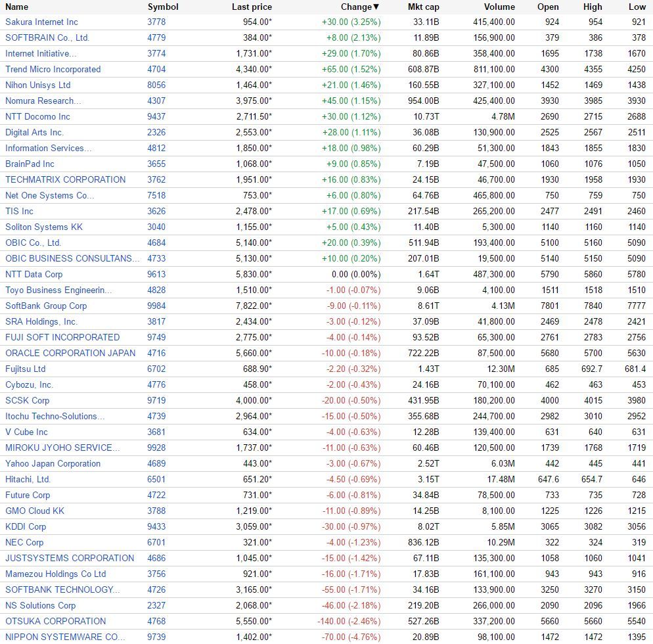Open SRA Holdings, Inc. link
Image resolution: width=653 pixels, height=644 pixels.
[x=41, y=323]
